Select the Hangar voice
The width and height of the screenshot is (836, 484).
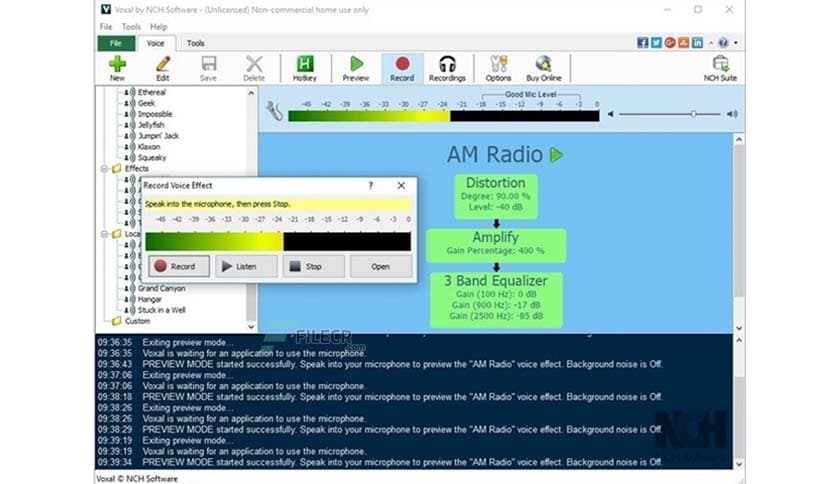tap(149, 300)
